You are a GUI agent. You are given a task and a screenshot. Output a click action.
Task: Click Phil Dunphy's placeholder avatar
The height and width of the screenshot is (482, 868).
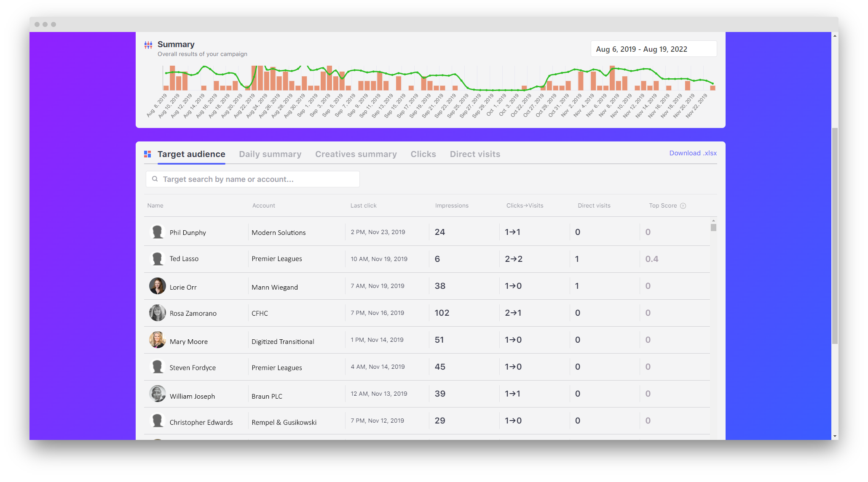pos(157,232)
